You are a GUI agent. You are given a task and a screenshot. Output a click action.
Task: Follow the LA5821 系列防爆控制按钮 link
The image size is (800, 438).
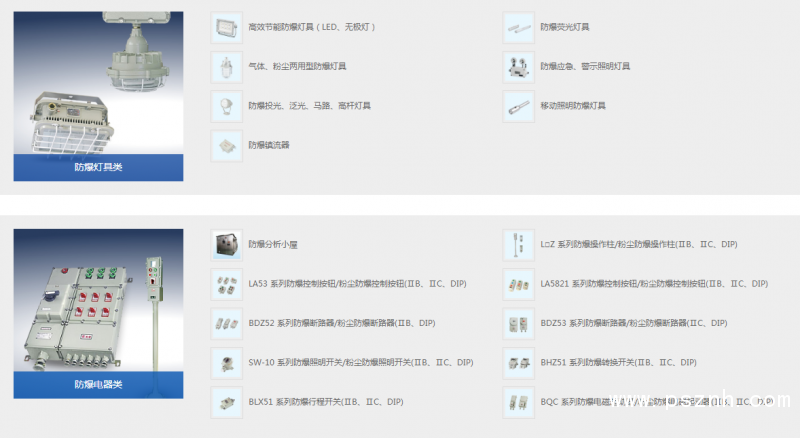(x=654, y=284)
